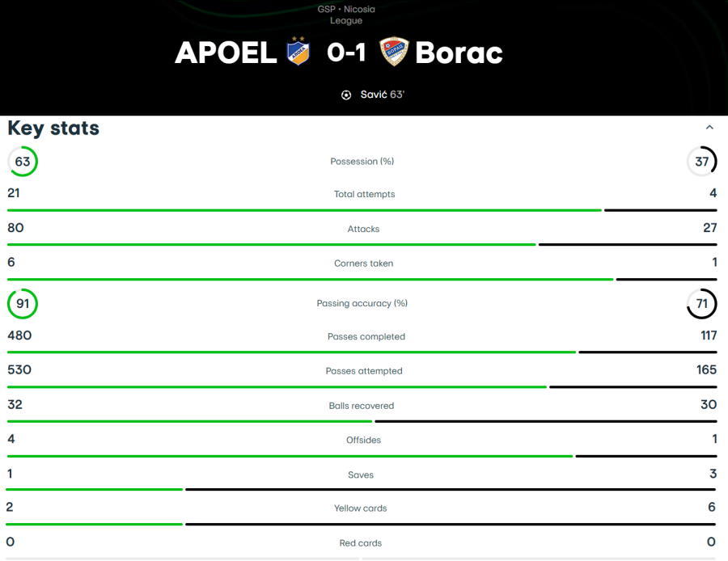Open the Borac team name link
Viewport: 728px width, 561px height.
[x=459, y=53]
